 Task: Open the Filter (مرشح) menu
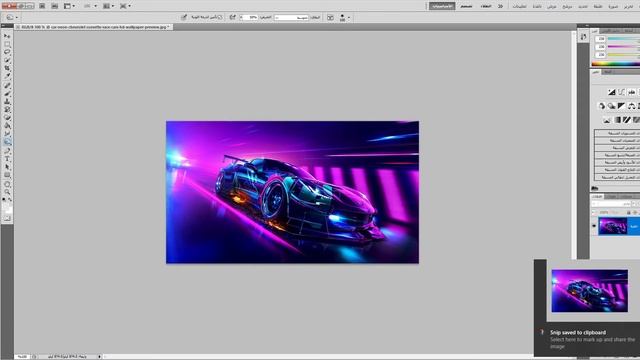[567, 7]
